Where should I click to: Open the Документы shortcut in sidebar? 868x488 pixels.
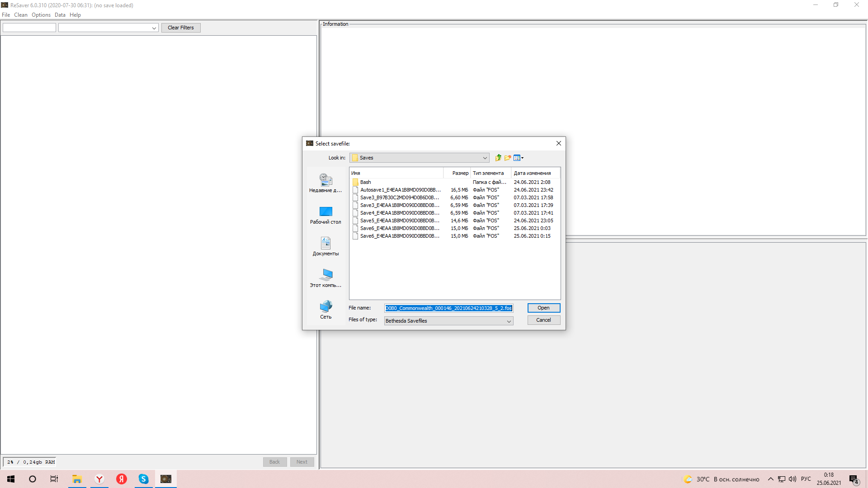[x=325, y=246]
